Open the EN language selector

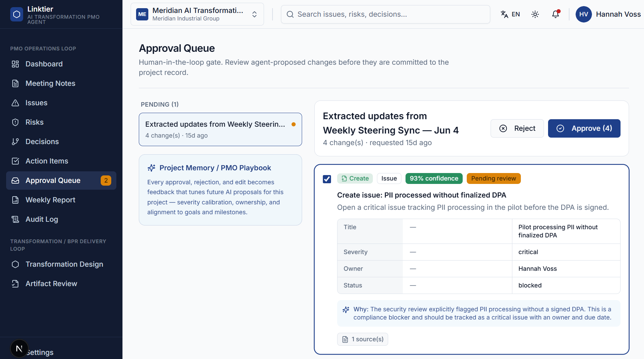tap(510, 14)
